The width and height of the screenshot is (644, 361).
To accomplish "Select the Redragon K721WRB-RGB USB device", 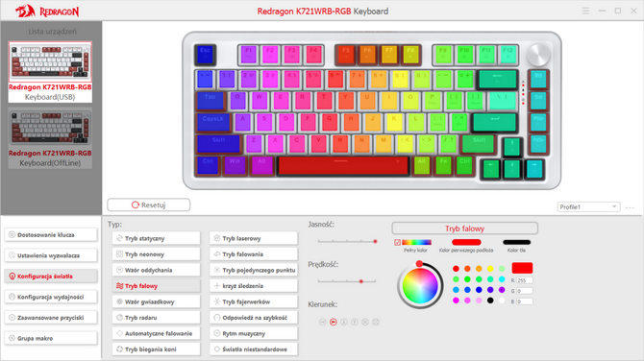I will 50,72.
